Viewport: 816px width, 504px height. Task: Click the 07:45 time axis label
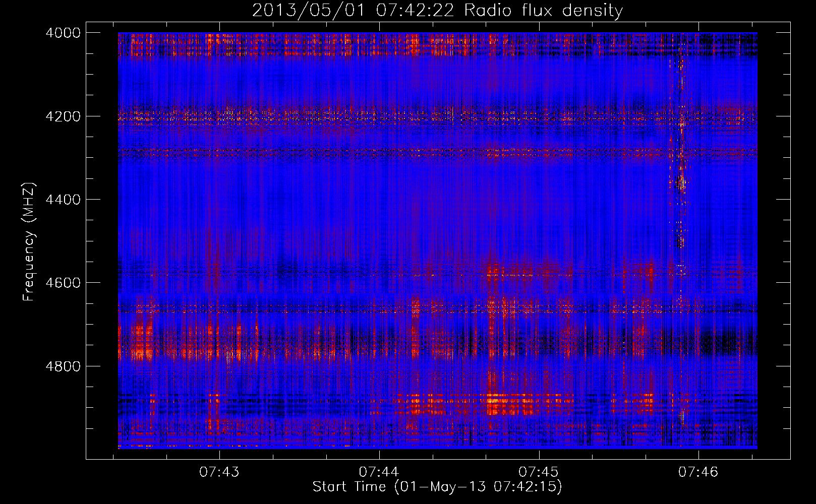[539, 472]
